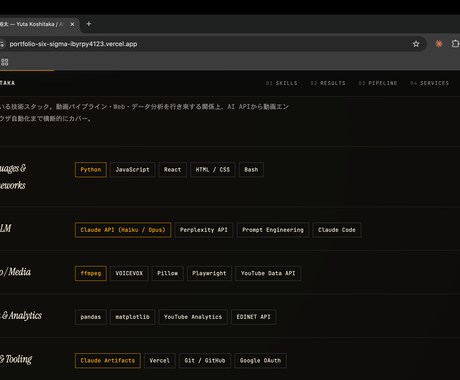This screenshot has height=380, width=460.
Task: Click the YouTube Analytics tag
Action: (193, 317)
